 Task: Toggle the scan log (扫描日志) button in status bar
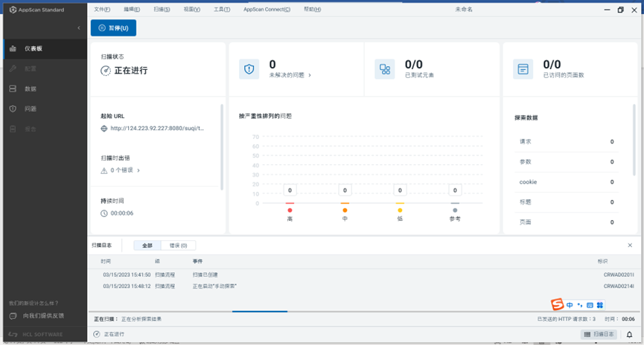[x=599, y=335]
